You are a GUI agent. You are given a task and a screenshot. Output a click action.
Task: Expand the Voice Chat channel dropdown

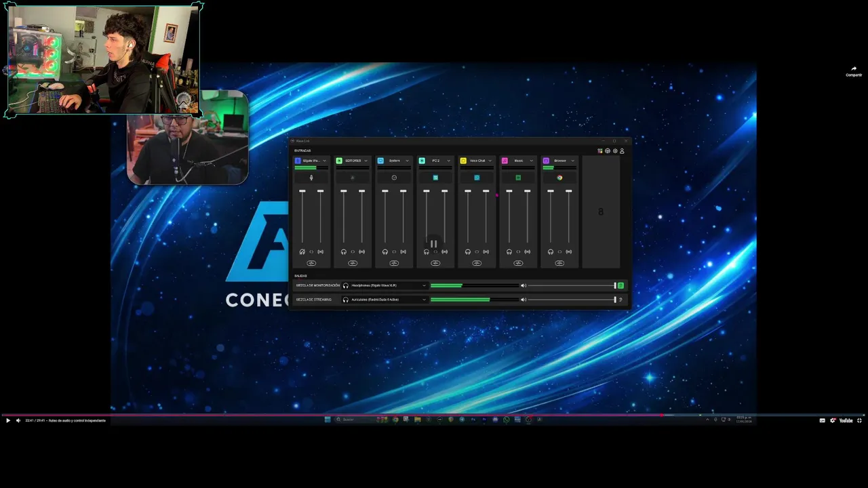490,161
